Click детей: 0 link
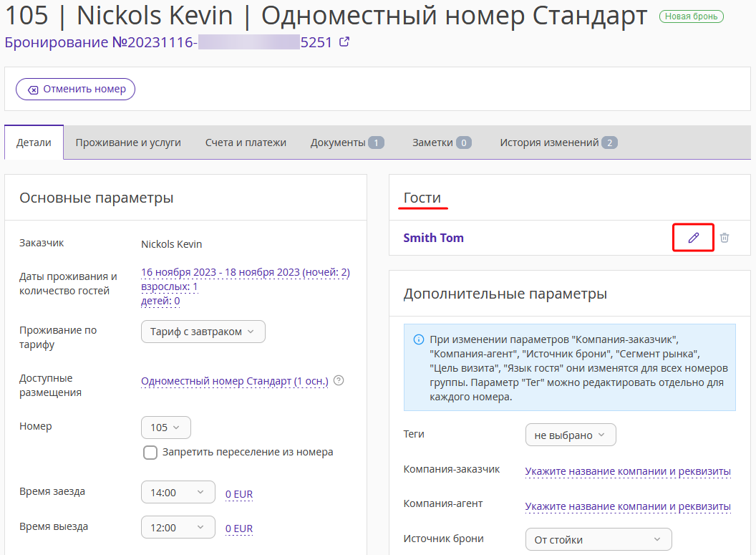The height and width of the screenshot is (555, 756). (160, 301)
